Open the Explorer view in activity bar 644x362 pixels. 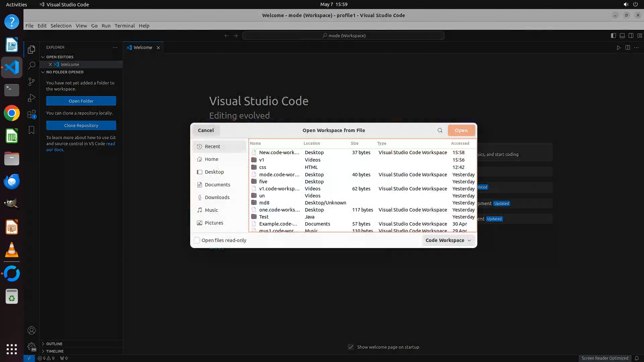[32, 50]
